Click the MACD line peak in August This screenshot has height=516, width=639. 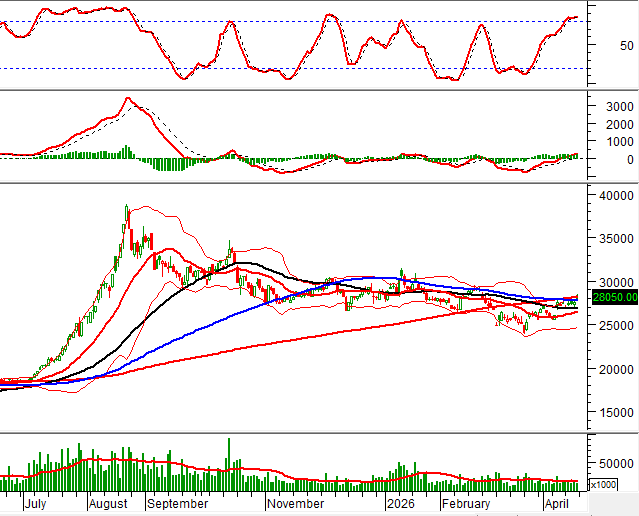(127, 98)
